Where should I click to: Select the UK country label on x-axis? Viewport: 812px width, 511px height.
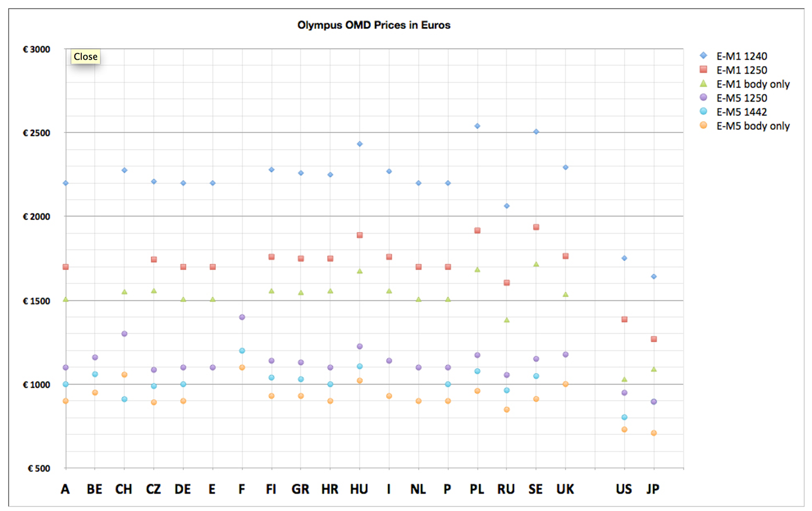(x=565, y=489)
